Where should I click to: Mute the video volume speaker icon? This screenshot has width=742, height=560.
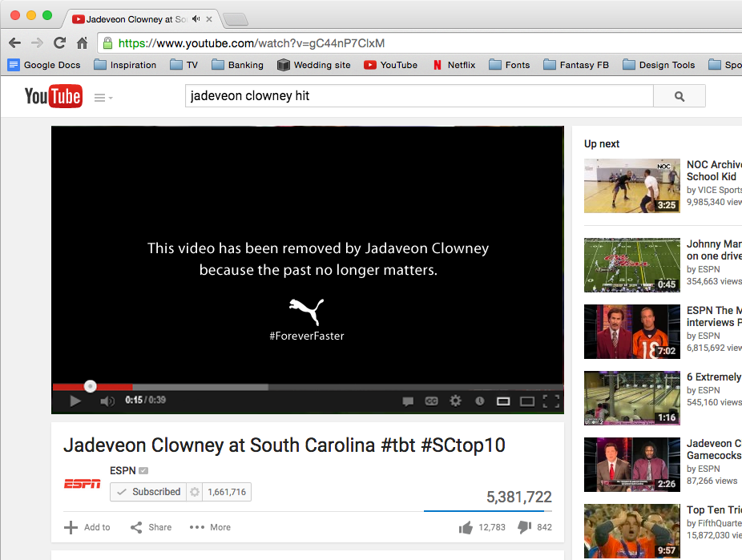pos(107,401)
